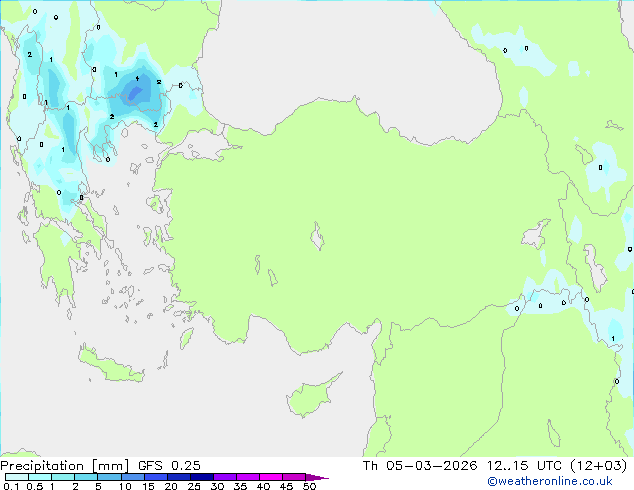Click the 1 mm legend color swatch
Screen dimensions: 634x490
(63, 477)
